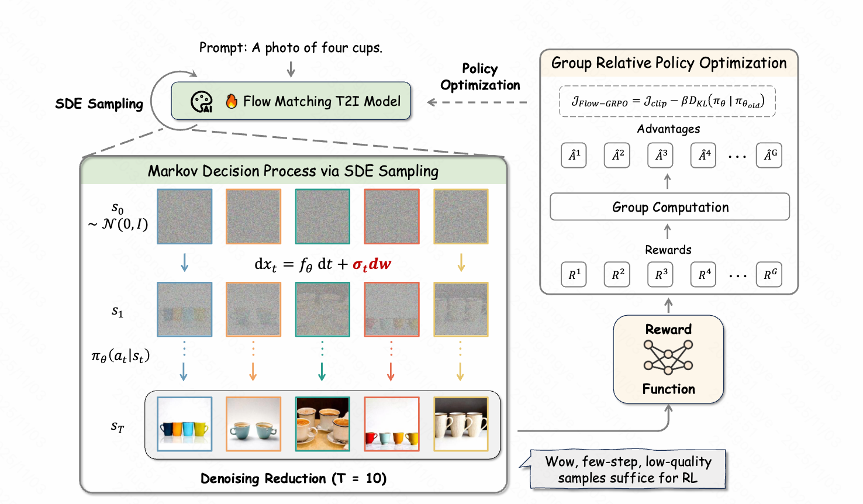Click the s1 row label

(118, 311)
